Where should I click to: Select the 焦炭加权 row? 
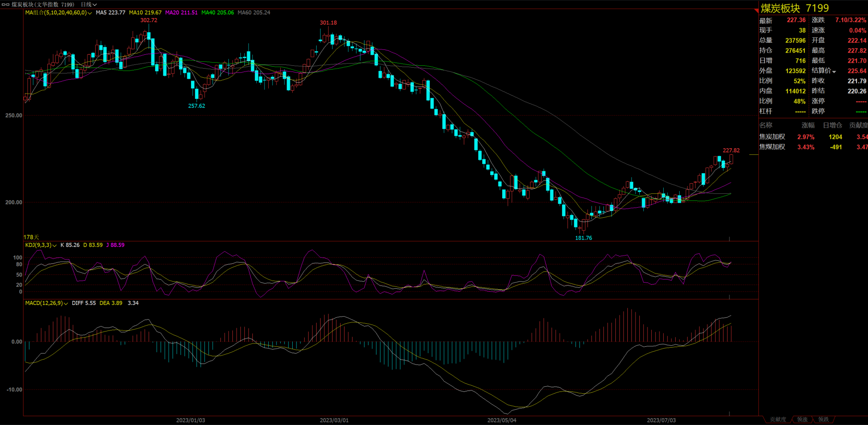pyautogui.click(x=813, y=137)
